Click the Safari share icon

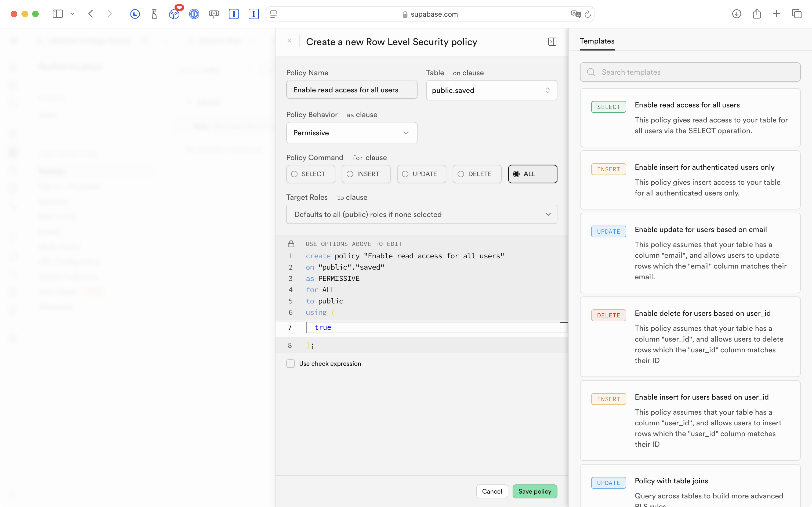pyautogui.click(x=757, y=13)
